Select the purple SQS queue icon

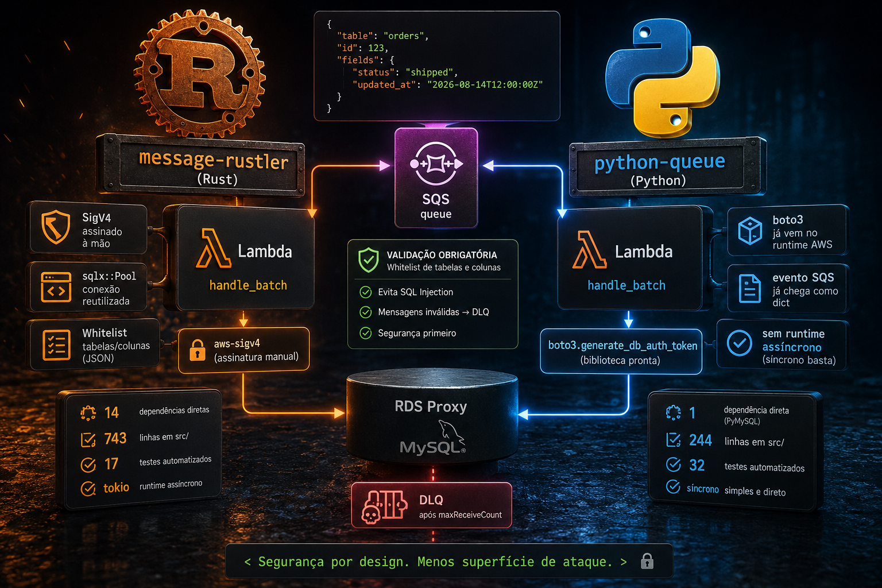click(436, 164)
